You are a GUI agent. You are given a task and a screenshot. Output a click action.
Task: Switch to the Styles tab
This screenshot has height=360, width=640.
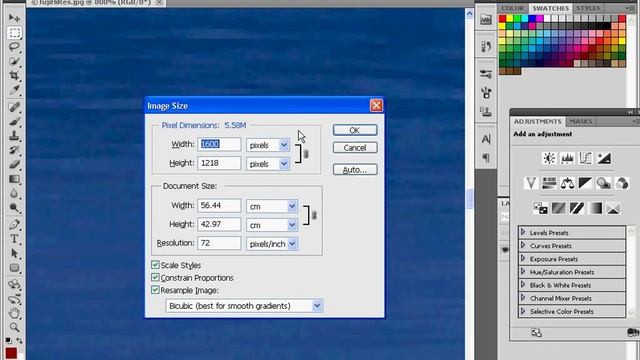(588, 8)
